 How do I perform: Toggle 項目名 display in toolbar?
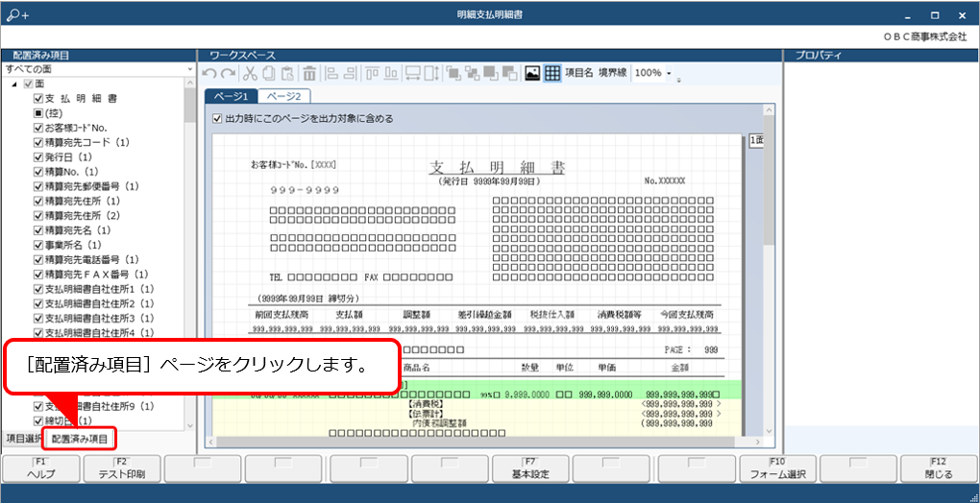pyautogui.click(x=579, y=73)
